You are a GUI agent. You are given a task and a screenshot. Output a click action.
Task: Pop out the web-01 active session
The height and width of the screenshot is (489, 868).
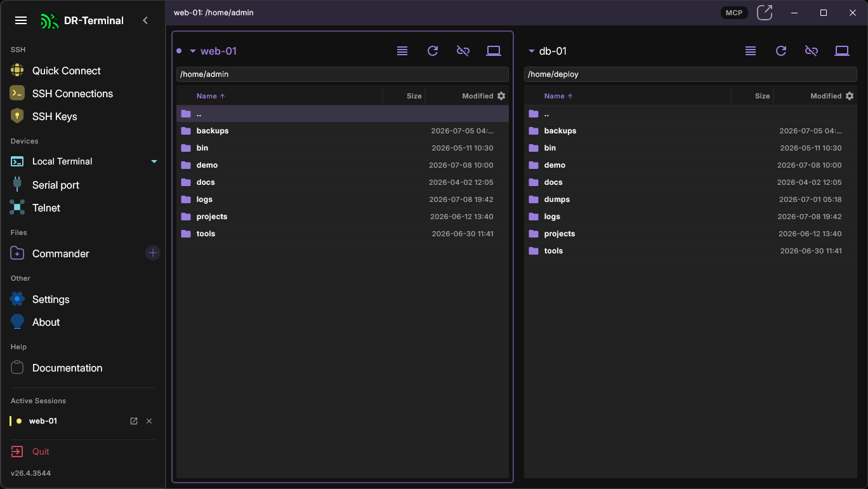pos(134,421)
